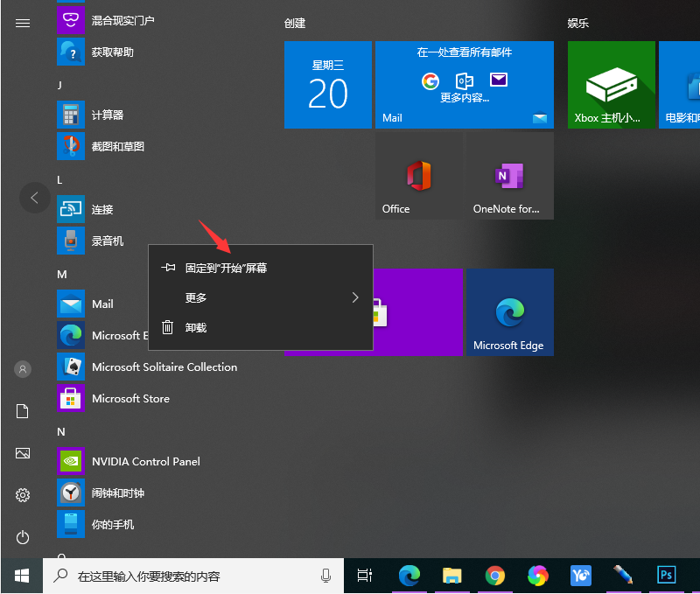Screen dimensions: 700x594
Task: Open the calendar tile showing 星期三 20
Action: (x=328, y=85)
